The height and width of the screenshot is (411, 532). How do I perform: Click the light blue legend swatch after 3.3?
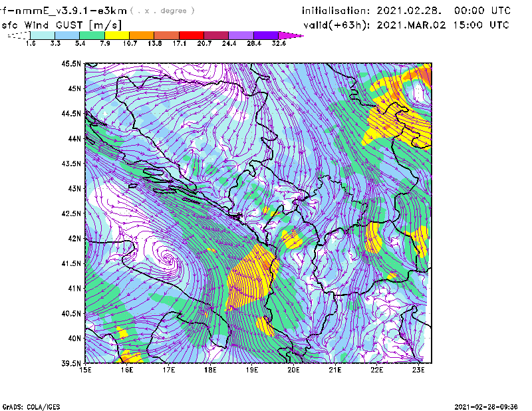(x=67, y=35)
